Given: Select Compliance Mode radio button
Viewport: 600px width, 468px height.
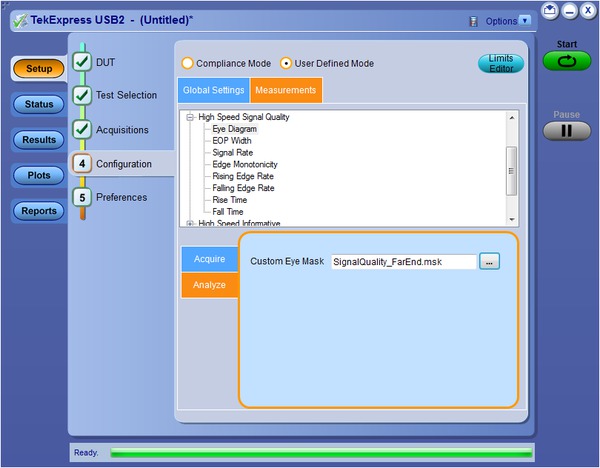Looking at the screenshot, I should (x=187, y=63).
